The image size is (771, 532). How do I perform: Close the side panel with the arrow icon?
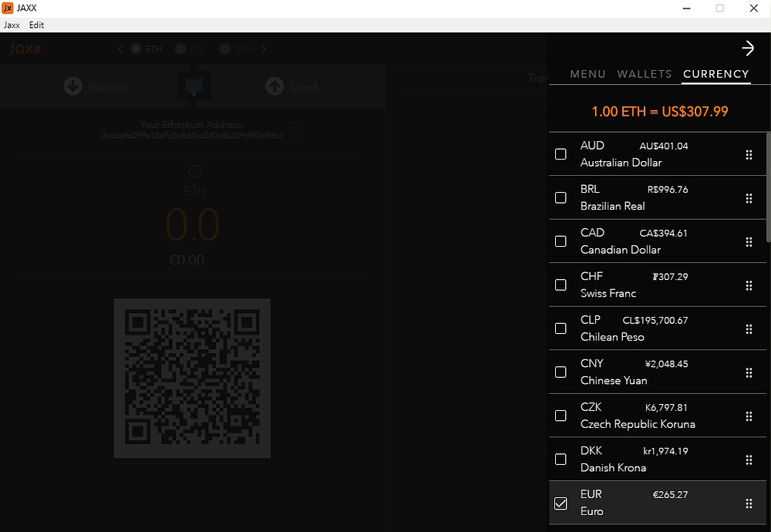tap(747, 48)
